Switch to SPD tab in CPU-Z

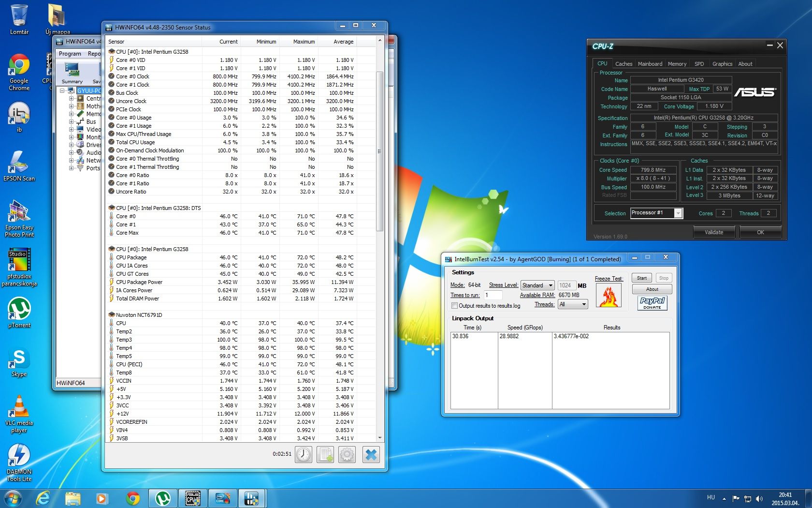(699, 64)
